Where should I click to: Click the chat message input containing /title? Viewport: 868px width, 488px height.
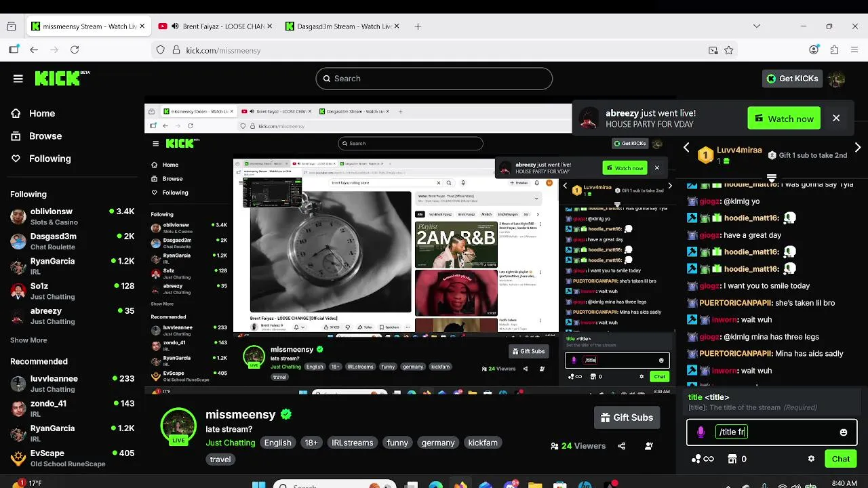coord(771,432)
